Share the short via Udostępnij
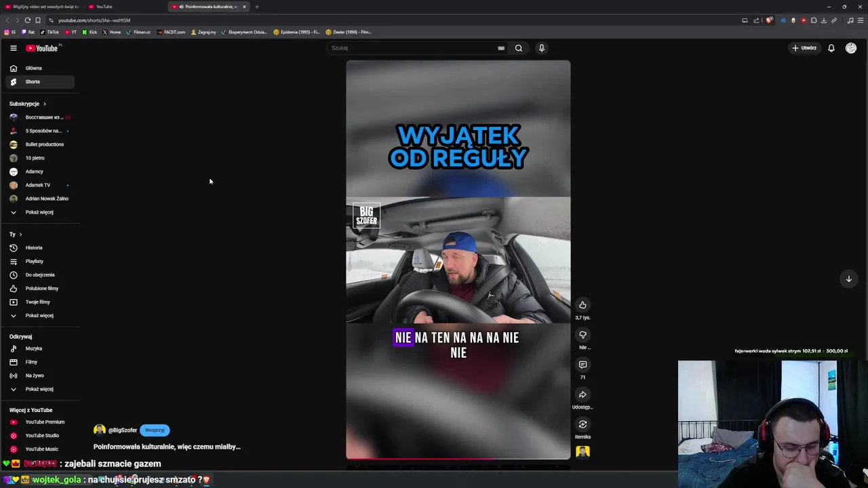Image resolution: width=868 pixels, height=488 pixels. click(583, 394)
